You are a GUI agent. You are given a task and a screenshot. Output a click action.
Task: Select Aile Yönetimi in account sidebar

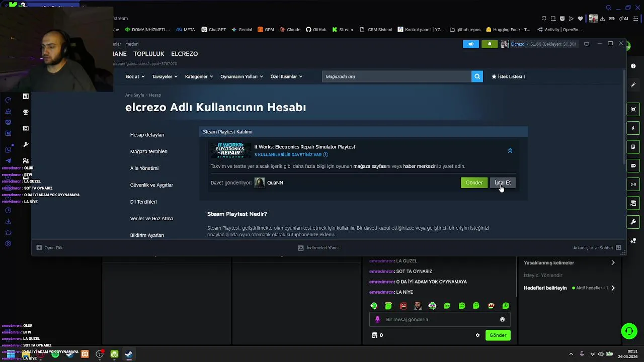point(144,168)
